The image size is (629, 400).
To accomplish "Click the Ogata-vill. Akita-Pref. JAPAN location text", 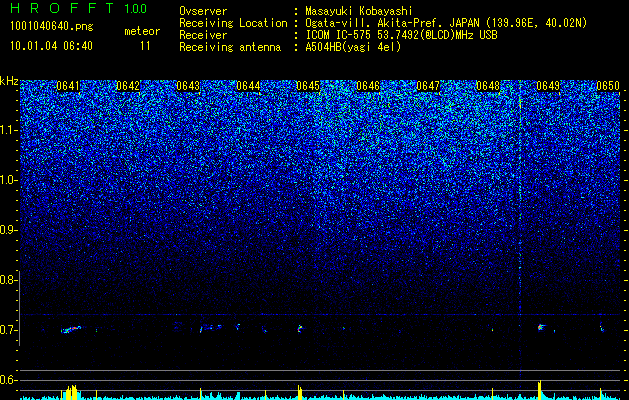I will coord(446,23).
